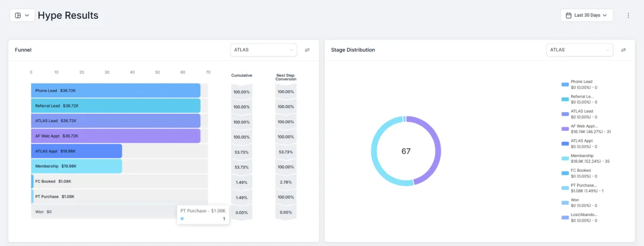Open the Funnel pipeline ATLAS dropdown

pyautogui.click(x=264, y=50)
